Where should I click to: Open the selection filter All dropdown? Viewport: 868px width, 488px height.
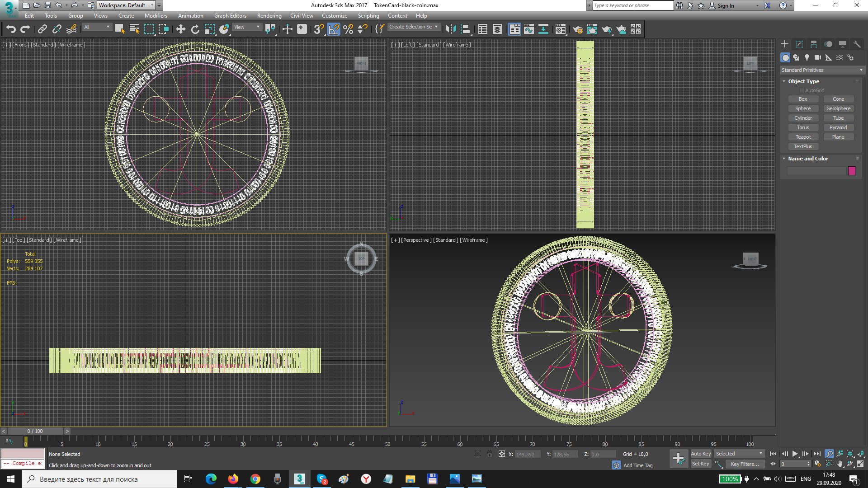[97, 27]
